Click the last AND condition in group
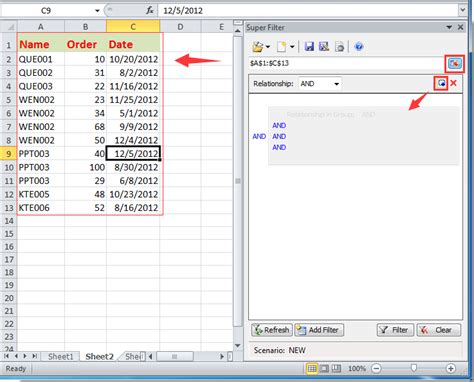 (x=279, y=147)
